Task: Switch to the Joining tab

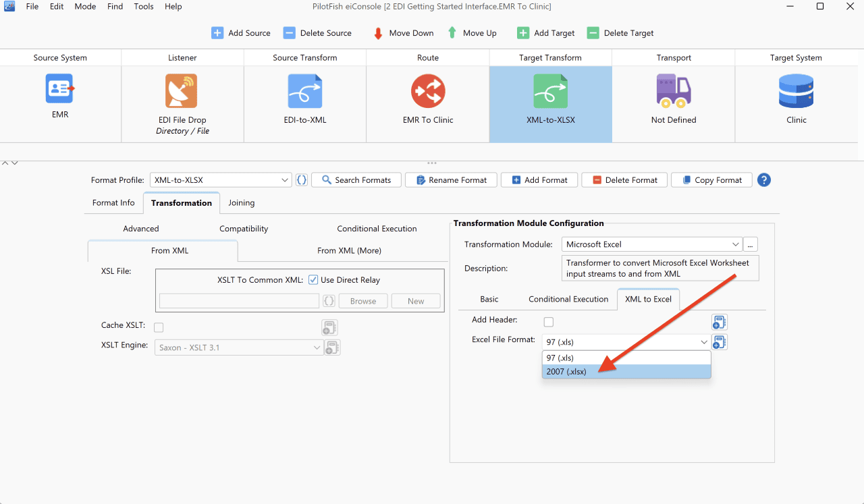Action: pyautogui.click(x=242, y=202)
